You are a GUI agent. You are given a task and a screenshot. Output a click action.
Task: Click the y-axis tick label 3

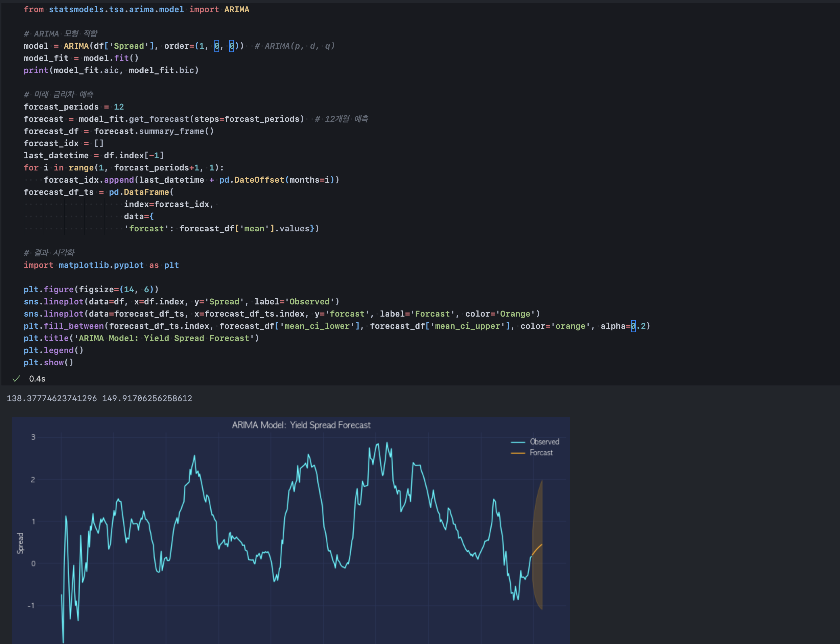(x=33, y=437)
